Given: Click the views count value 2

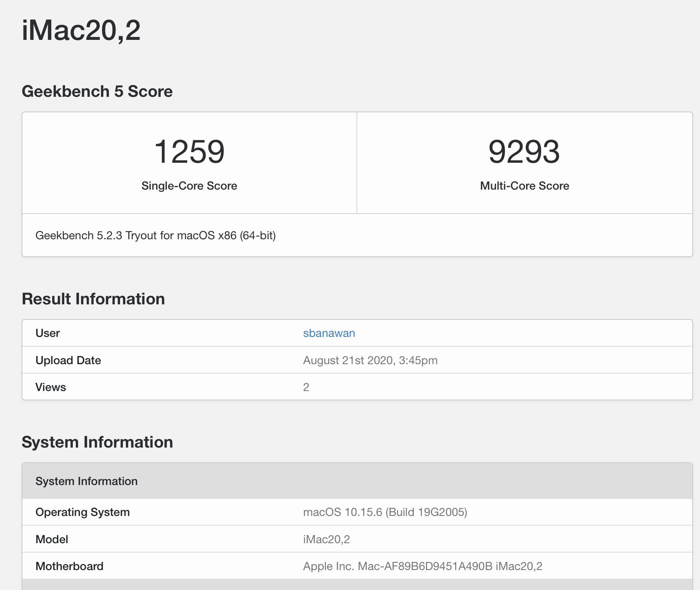Looking at the screenshot, I should 306,387.
